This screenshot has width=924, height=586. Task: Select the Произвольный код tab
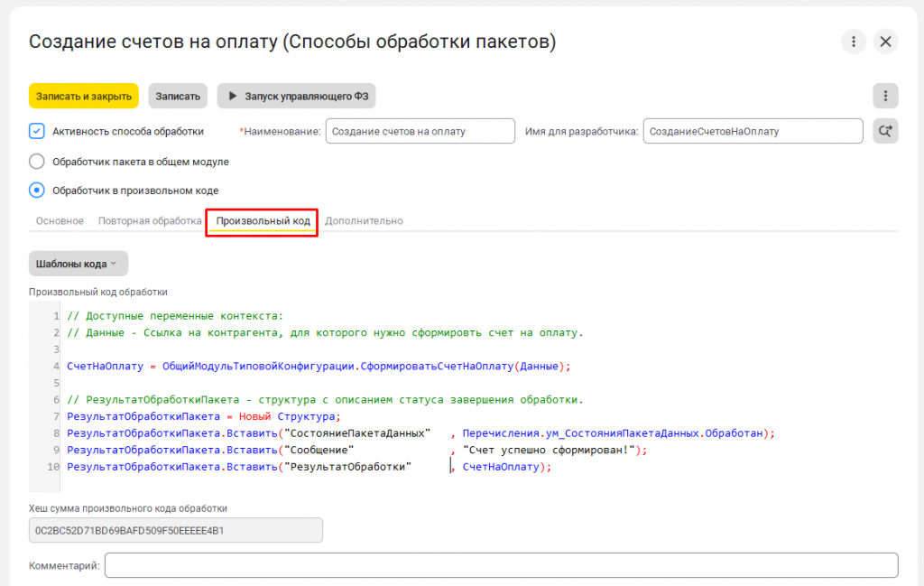click(263, 221)
